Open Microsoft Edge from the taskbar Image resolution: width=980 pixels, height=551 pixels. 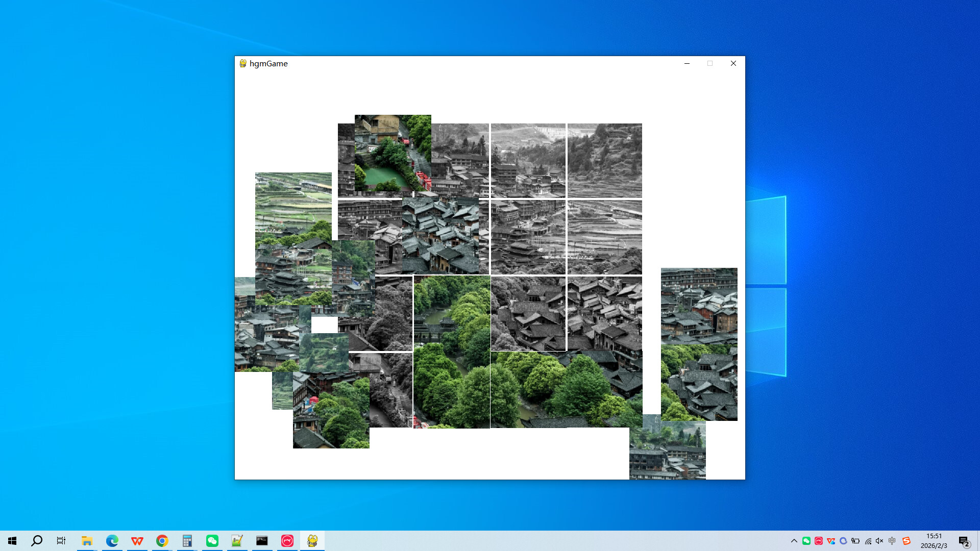(112, 540)
